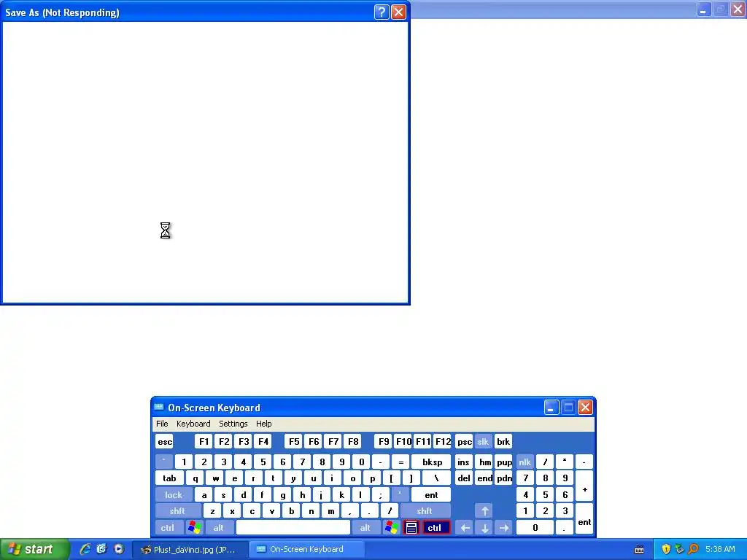Click the backslash key

click(x=436, y=478)
